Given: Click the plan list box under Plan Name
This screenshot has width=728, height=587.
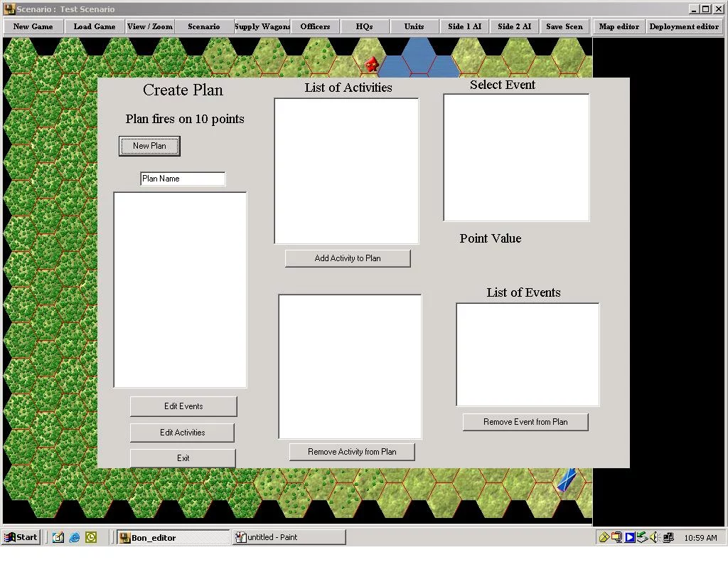Looking at the screenshot, I should (x=180, y=290).
